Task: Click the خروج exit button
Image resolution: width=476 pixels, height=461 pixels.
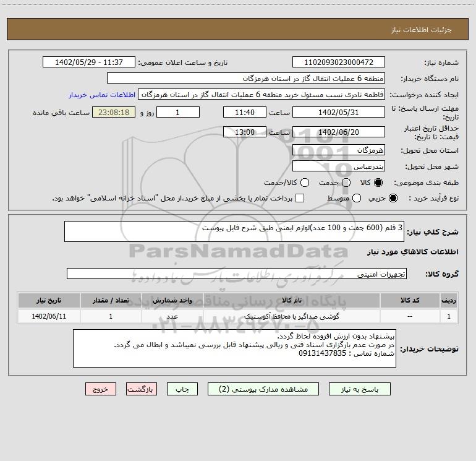Action: click(x=101, y=389)
